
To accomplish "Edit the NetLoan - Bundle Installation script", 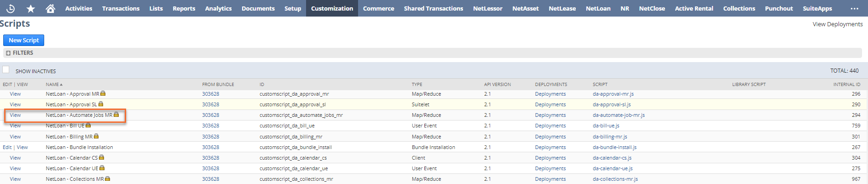I will click(7, 147).
